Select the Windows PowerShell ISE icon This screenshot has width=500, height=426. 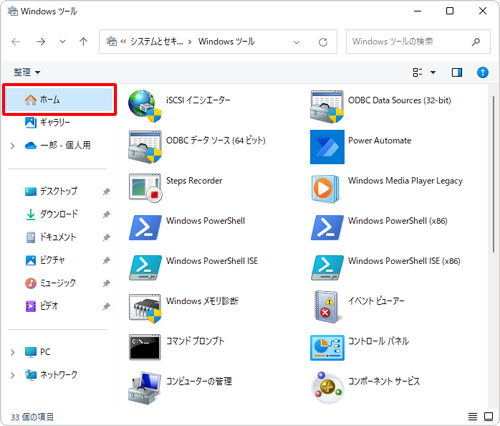(145, 267)
